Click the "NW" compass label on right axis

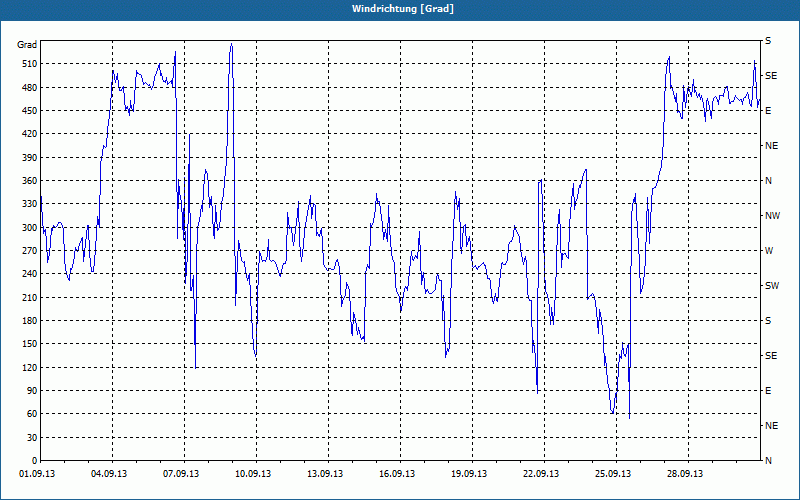(x=772, y=216)
